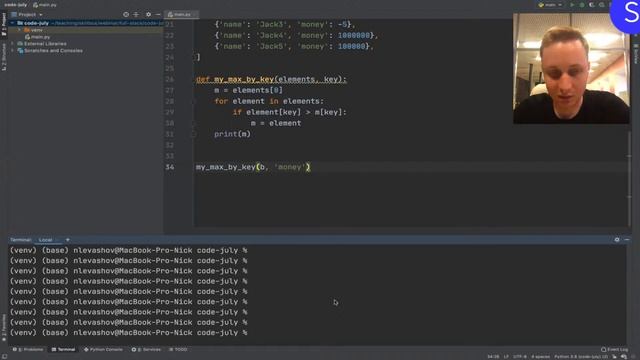Toggle tool window bars icon in bottom-left corner
The width and height of the screenshot is (640, 360).
[x=4, y=357]
